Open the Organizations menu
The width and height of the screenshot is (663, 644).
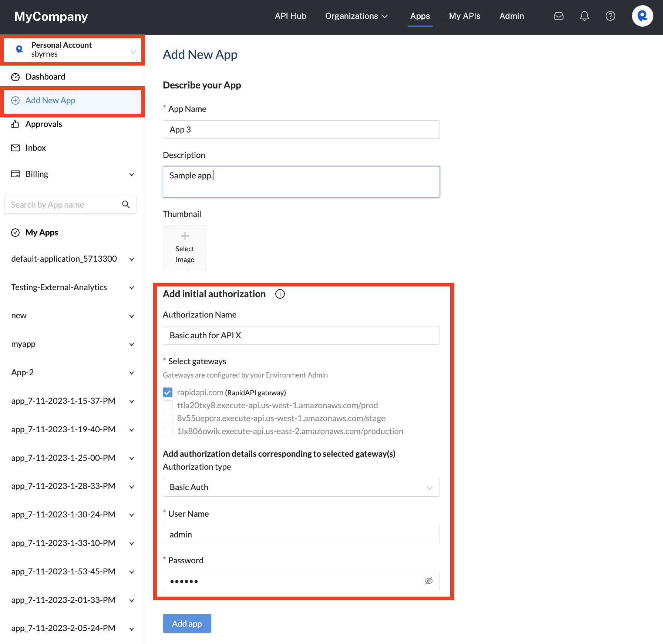(x=356, y=16)
